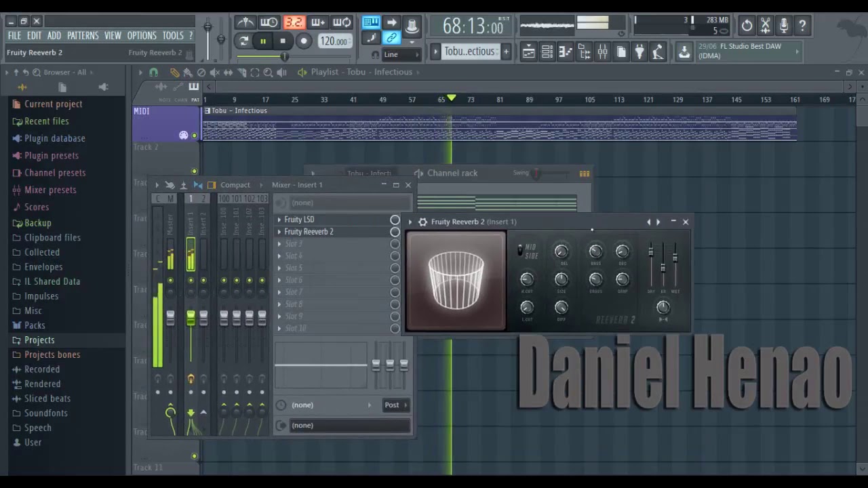
Task: Select the Paint brush tool in Playlist
Action: (x=188, y=73)
